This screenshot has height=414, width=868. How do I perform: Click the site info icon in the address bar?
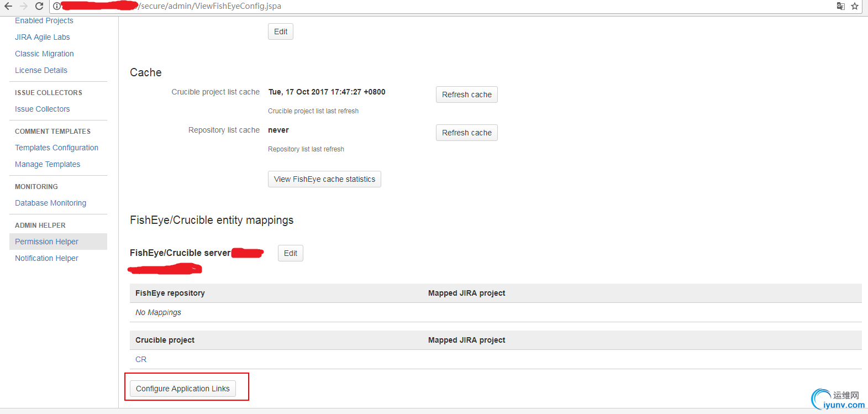57,6
